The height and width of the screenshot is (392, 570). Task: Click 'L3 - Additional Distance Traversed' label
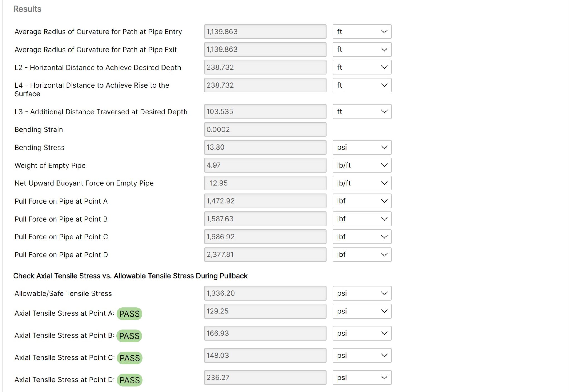(x=101, y=112)
